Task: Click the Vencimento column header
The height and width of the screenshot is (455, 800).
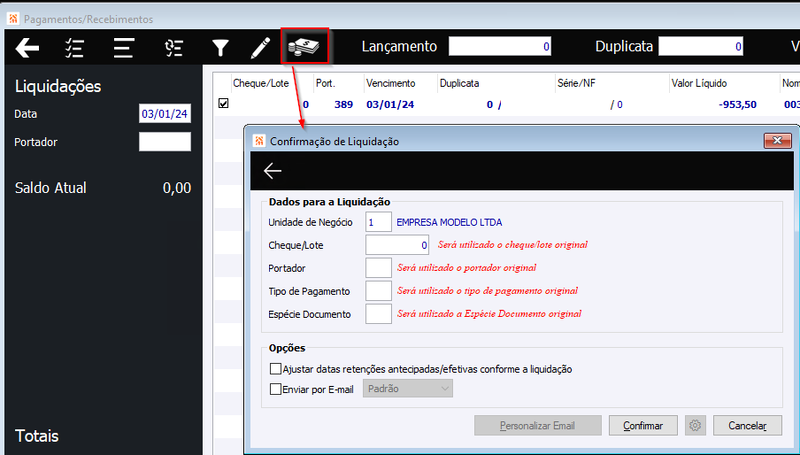Action: tap(391, 83)
